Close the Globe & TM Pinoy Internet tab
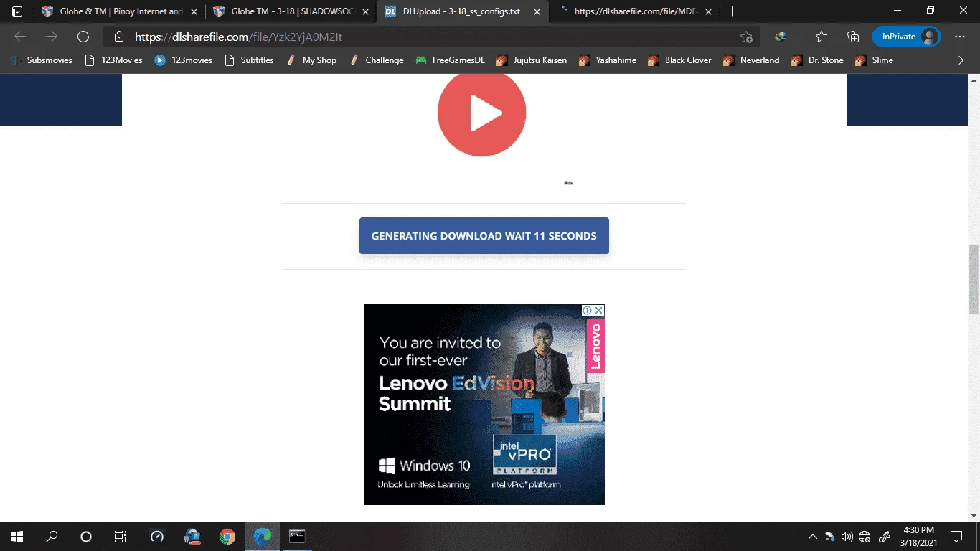The image size is (980, 551). click(194, 11)
